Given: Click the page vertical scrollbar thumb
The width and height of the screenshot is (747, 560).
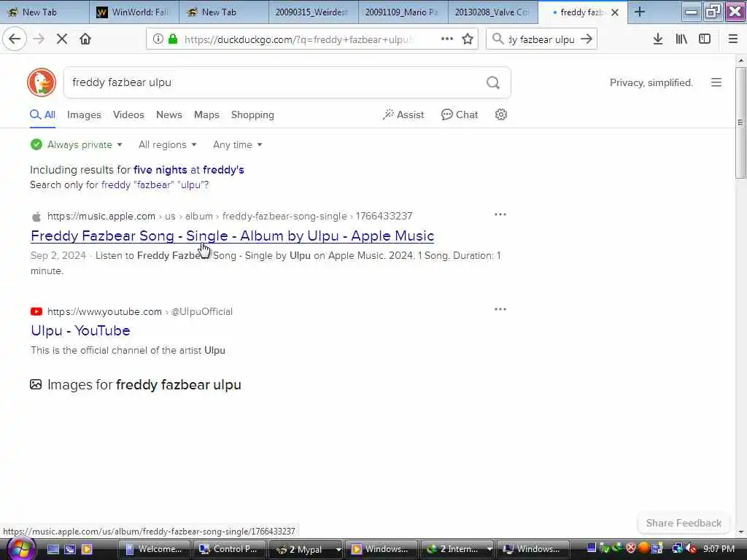Looking at the screenshot, I should (740, 122).
